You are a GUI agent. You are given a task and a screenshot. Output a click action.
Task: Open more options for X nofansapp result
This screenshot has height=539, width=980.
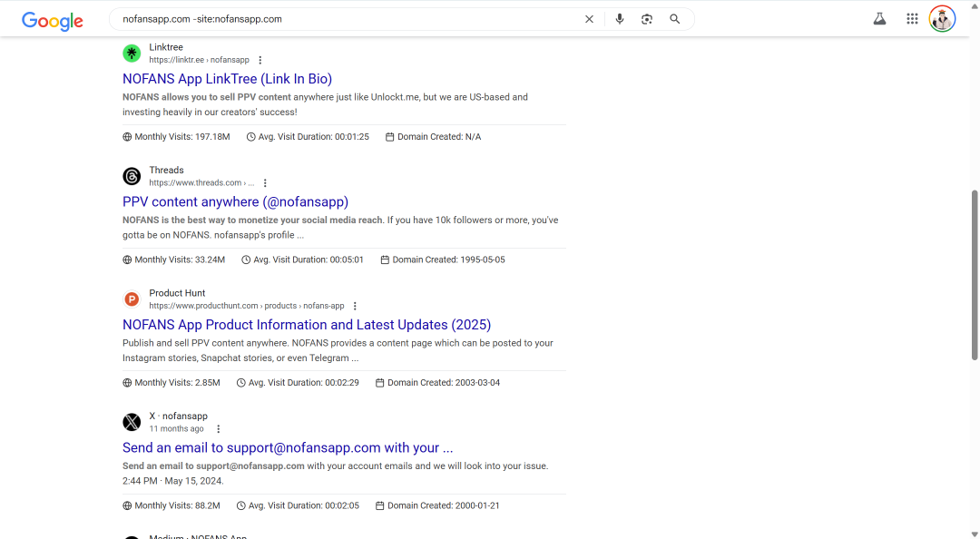tap(218, 429)
